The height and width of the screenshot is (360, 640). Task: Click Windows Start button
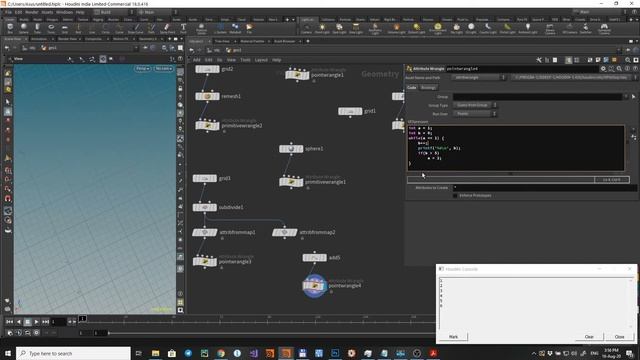(8, 353)
